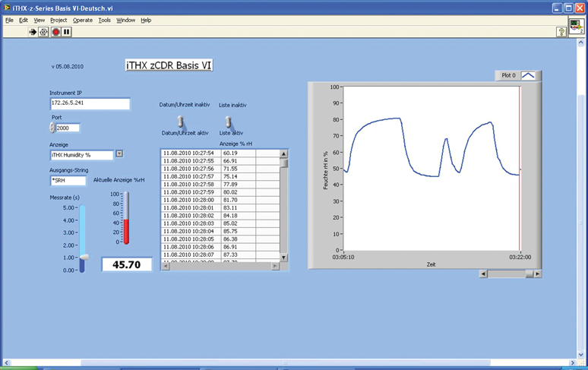Click the 80.02 humidity value cell
The image size is (588, 370).
click(x=239, y=192)
